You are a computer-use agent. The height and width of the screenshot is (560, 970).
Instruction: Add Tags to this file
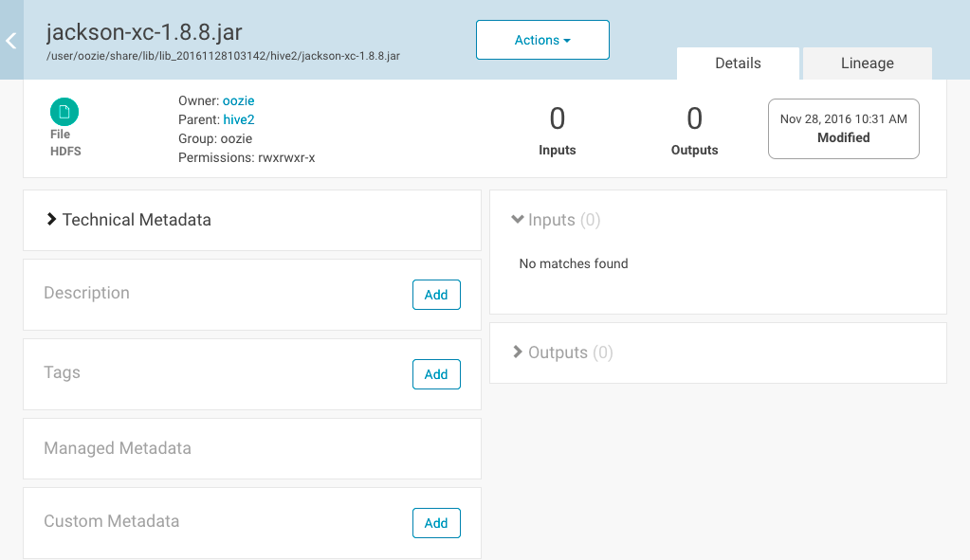click(436, 374)
